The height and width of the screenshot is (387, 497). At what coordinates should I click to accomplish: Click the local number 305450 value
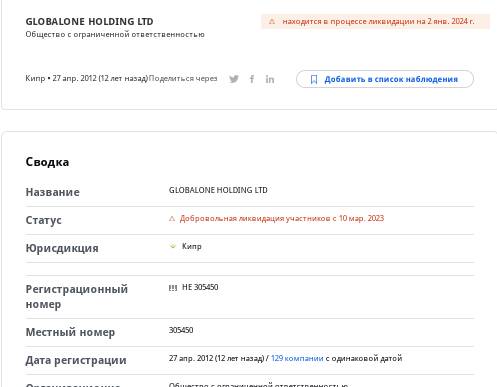tap(181, 330)
